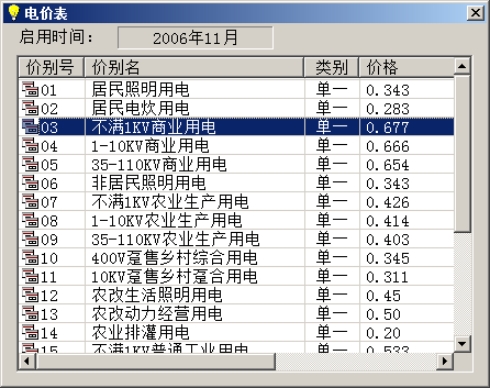Close the 电价表 window
The width and height of the screenshot is (491, 388).
(475, 13)
